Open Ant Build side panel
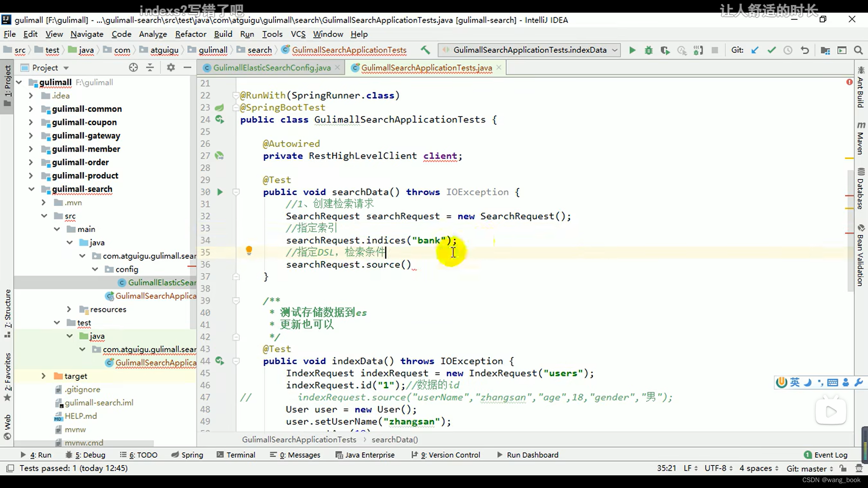Screen dimensions: 868x488 [x=861, y=87]
